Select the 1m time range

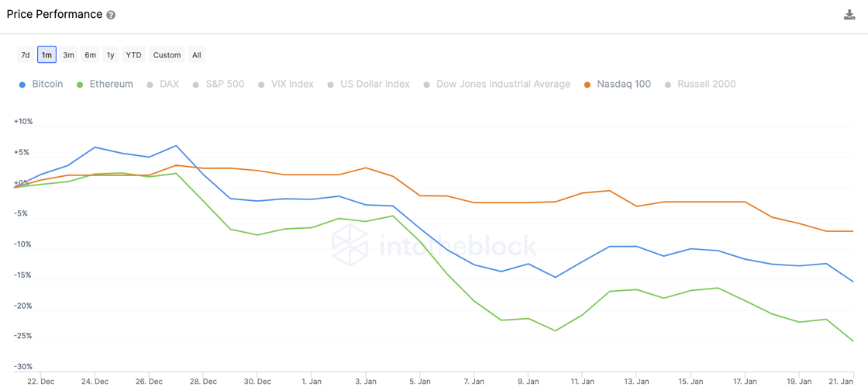coord(47,55)
